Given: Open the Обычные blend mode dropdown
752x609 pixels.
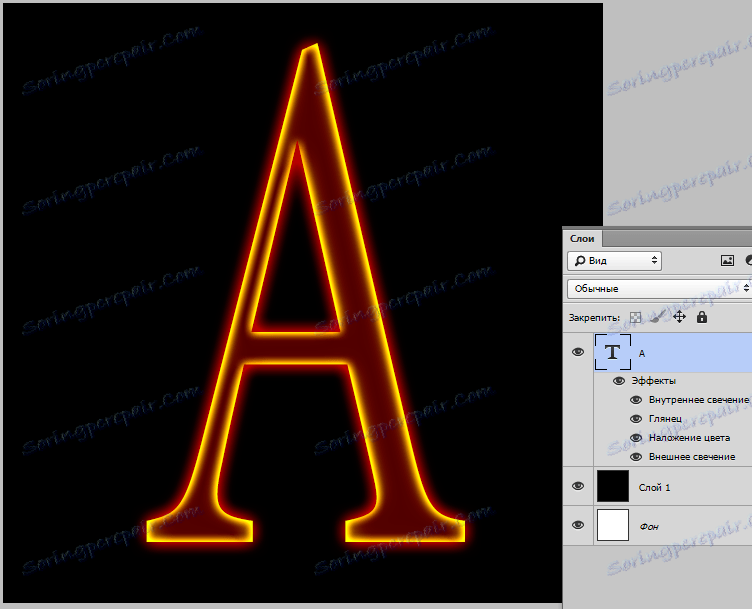Looking at the screenshot, I should pyautogui.click(x=659, y=289).
